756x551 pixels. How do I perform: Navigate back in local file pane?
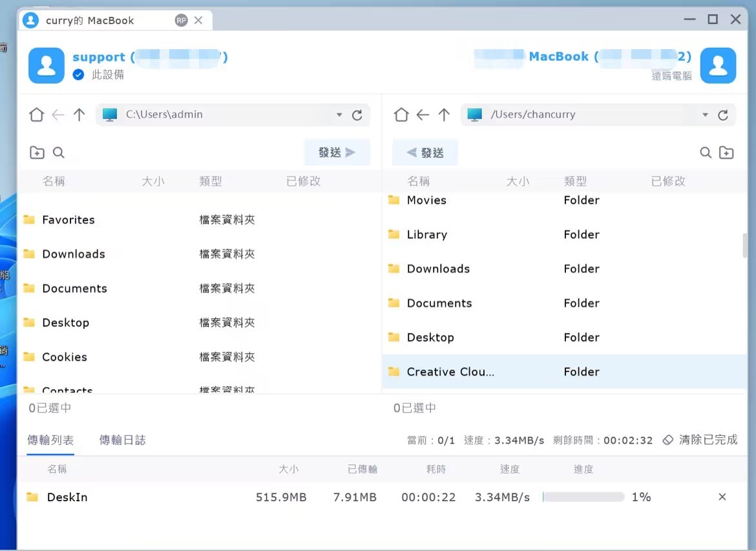point(58,115)
